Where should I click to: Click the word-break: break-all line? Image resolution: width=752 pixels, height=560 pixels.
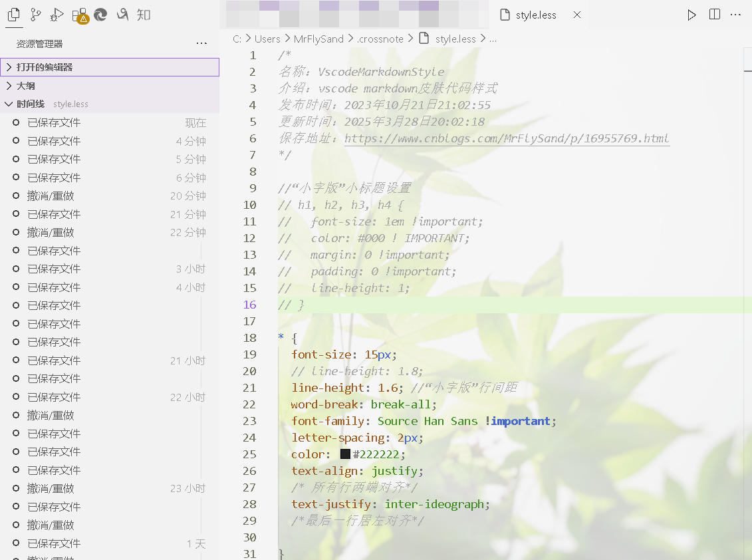[364, 404]
